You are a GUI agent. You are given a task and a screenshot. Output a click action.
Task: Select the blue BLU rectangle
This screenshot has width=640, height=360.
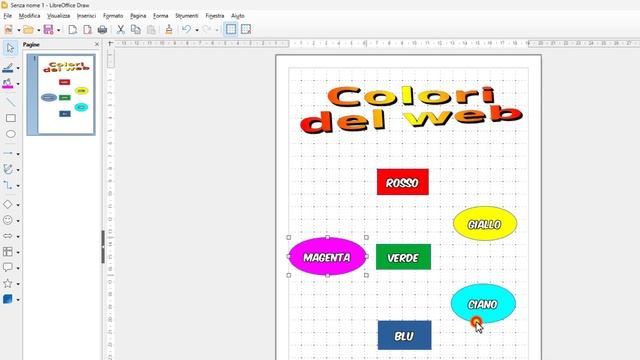[404, 335]
